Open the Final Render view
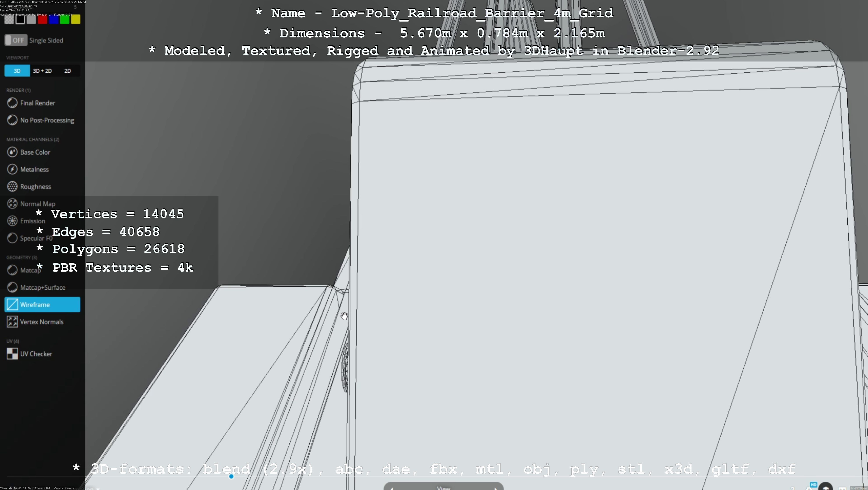Screen dimensions: 868x490 click(x=37, y=103)
